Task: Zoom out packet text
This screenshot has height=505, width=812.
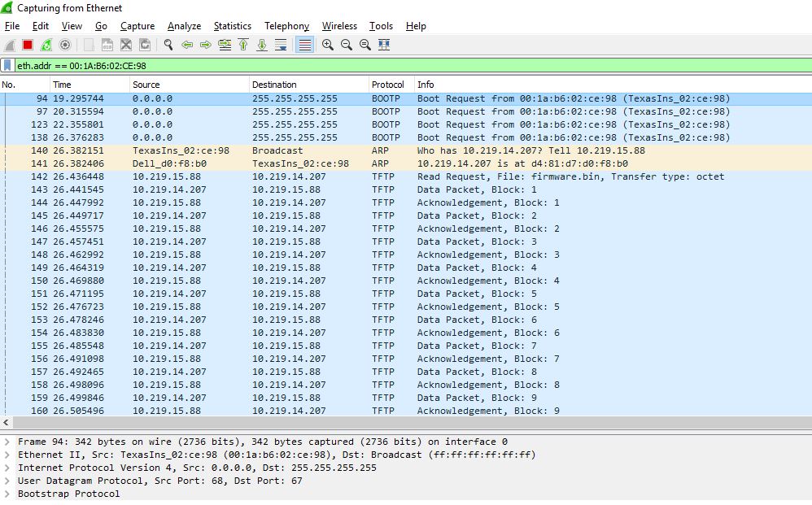Action: (x=347, y=45)
